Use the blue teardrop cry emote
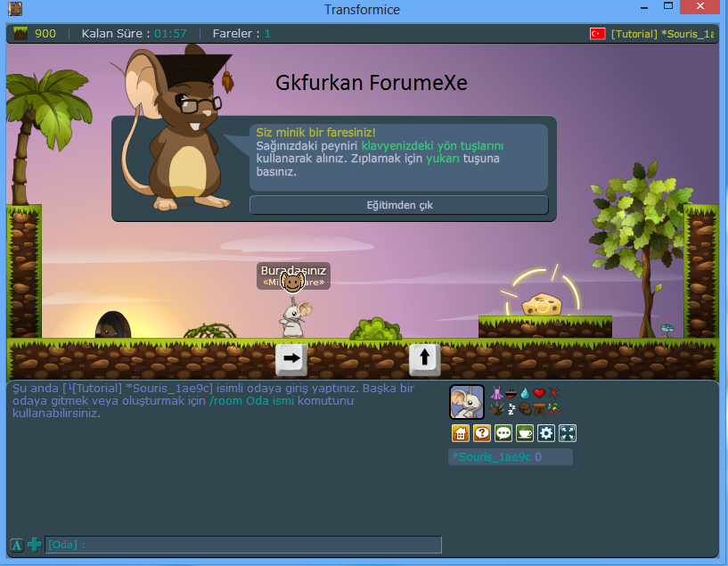This screenshot has height=566, width=728. (x=525, y=393)
